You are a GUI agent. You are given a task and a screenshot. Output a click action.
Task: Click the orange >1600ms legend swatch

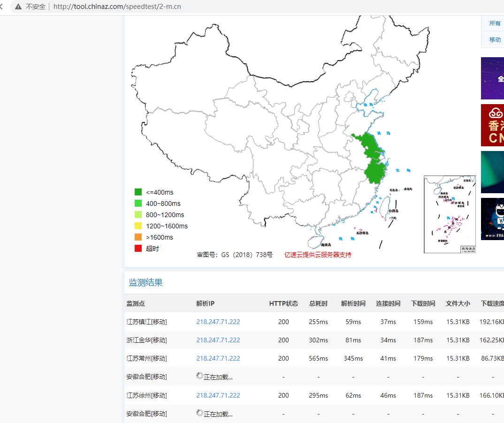pos(138,237)
